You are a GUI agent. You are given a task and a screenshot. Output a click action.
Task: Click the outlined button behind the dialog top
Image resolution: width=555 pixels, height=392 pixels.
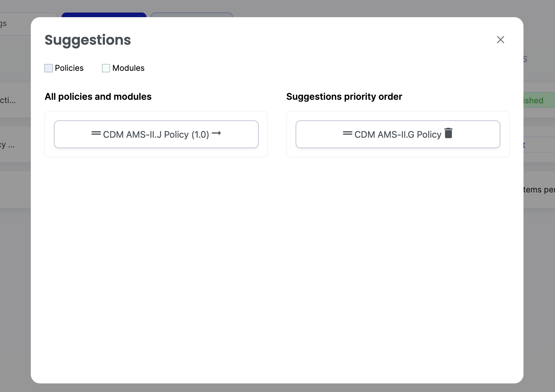(192, 15)
